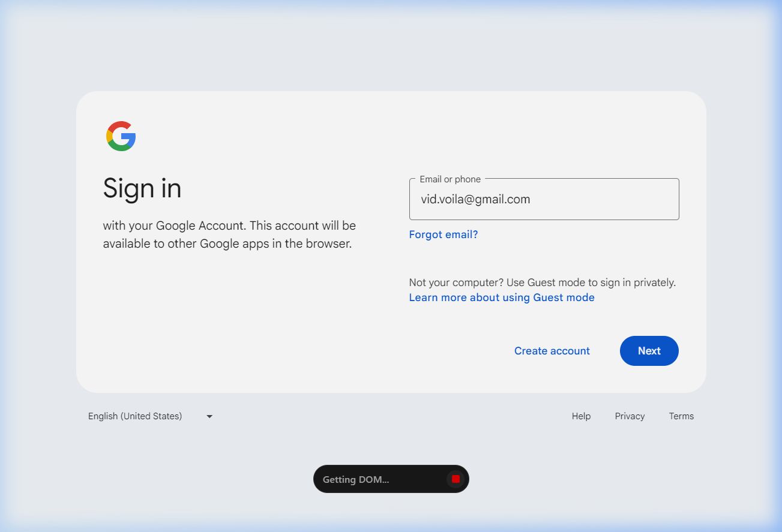
Task: Click the 'Not your computer?' guest mode text
Action: click(542, 282)
